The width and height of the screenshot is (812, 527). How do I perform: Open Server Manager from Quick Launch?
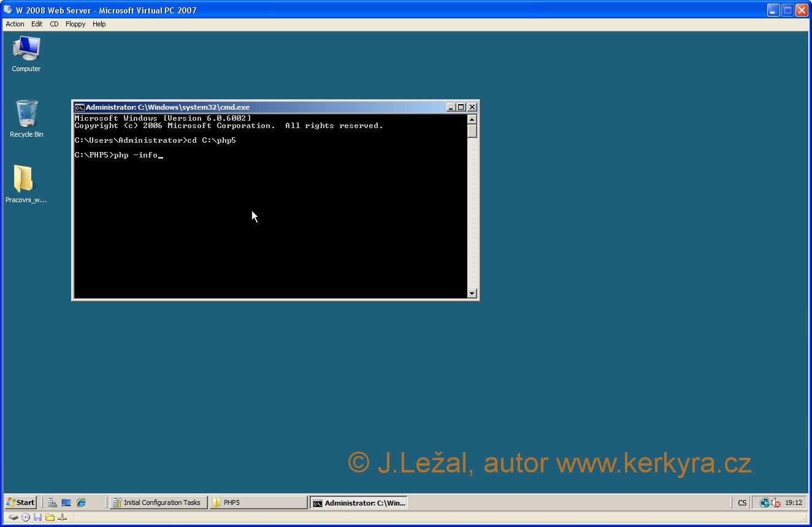[x=53, y=502]
